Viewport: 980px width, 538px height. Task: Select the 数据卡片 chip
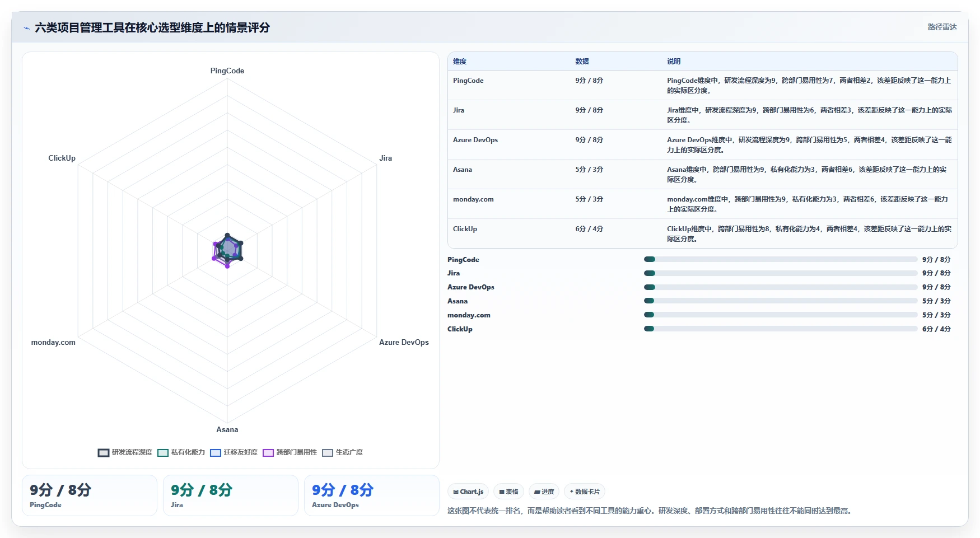[x=585, y=492]
